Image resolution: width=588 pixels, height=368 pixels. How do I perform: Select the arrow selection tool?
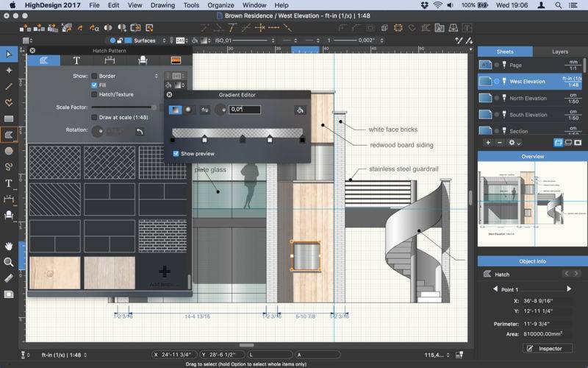(x=9, y=54)
